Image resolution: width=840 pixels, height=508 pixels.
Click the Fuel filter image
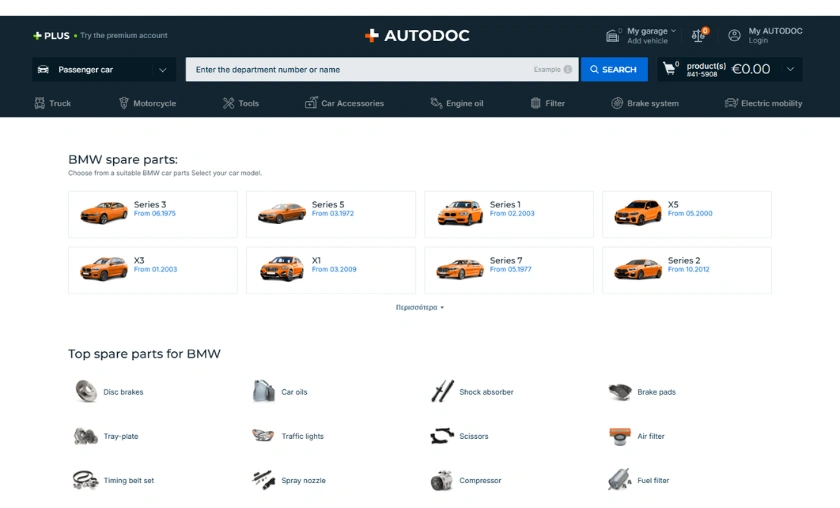[619, 480]
